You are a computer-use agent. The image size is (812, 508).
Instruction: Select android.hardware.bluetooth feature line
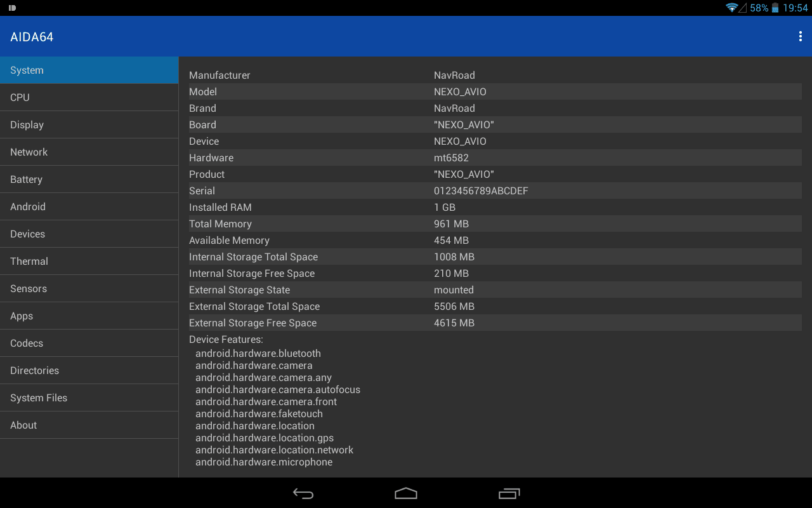tap(258, 353)
